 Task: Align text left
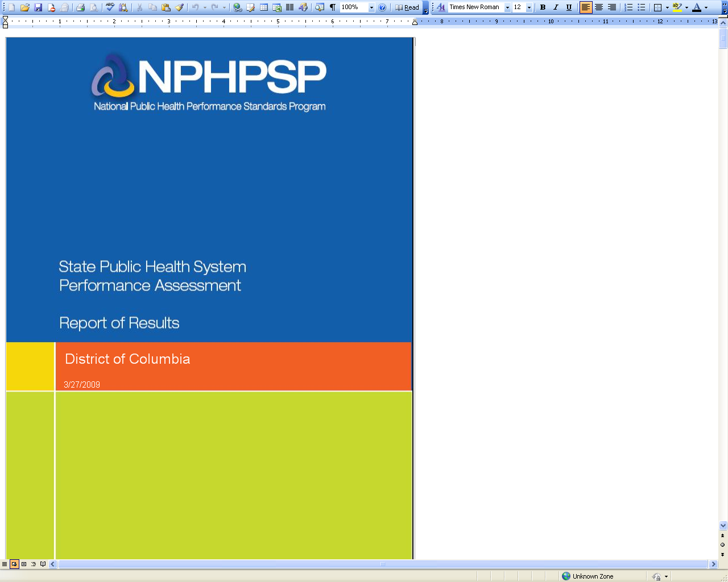pyautogui.click(x=586, y=7)
